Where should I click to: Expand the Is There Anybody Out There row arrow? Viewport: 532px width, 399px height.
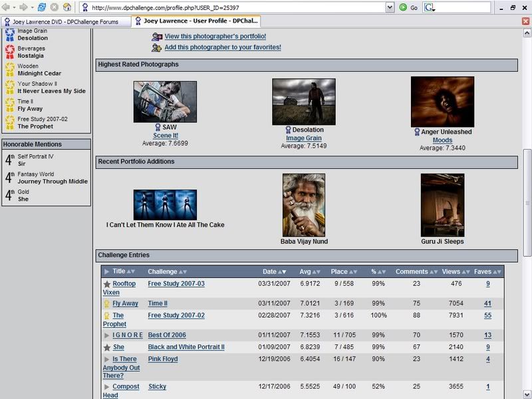click(106, 359)
